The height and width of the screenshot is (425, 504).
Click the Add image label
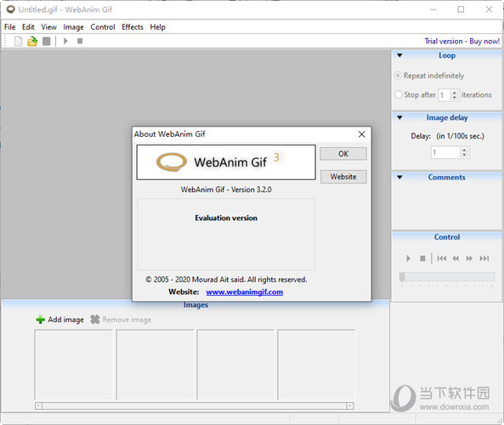66,320
